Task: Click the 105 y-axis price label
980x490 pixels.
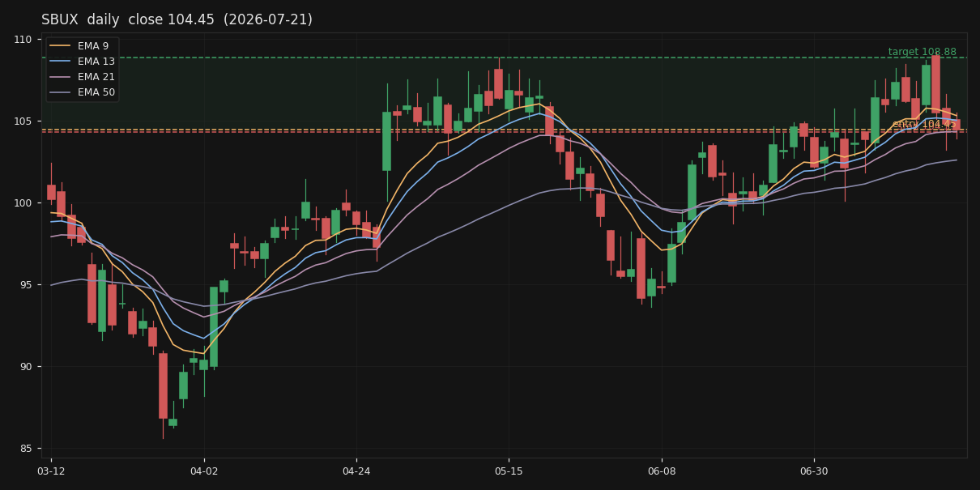Action: coord(23,121)
